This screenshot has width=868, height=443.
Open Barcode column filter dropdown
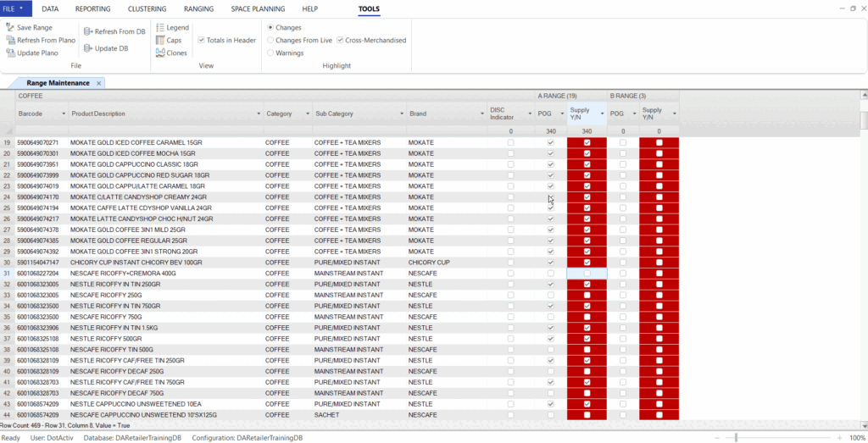[63, 114]
